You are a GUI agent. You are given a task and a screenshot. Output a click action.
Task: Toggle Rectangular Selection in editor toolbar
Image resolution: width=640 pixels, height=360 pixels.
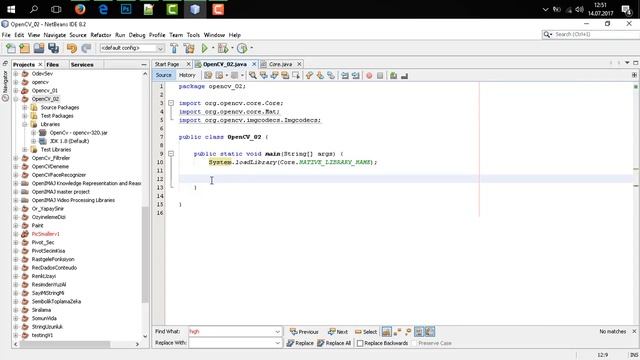pyautogui.click(x=296, y=76)
